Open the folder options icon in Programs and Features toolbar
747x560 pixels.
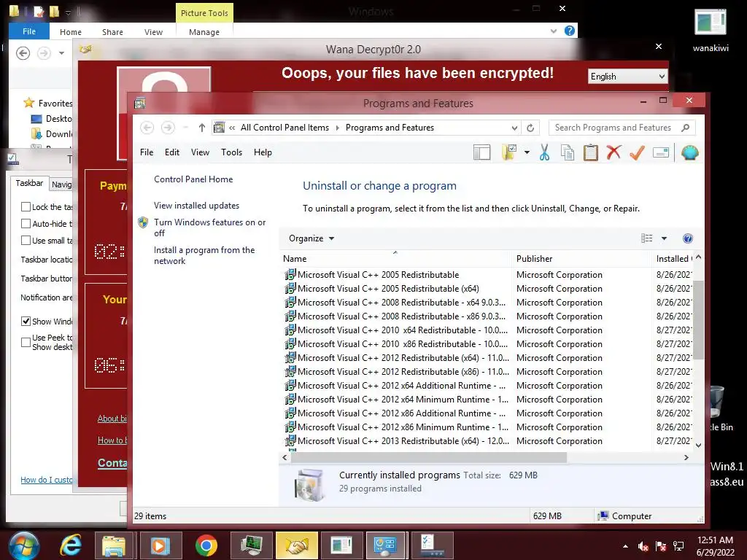click(x=509, y=152)
